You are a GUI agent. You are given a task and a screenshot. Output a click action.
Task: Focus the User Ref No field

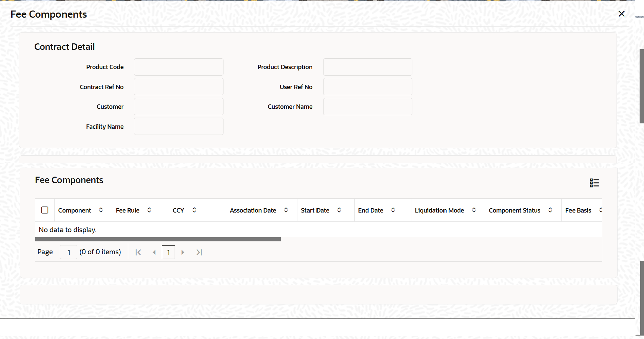368,87
